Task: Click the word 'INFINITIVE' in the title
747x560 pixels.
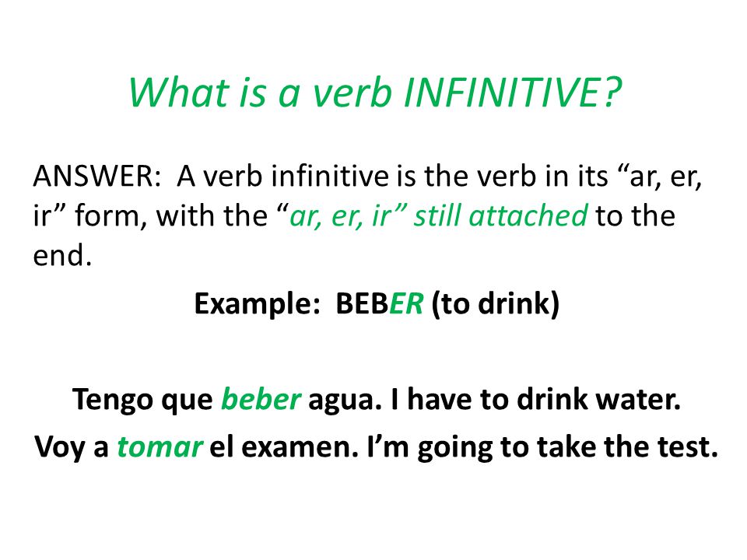Action: 502,92
